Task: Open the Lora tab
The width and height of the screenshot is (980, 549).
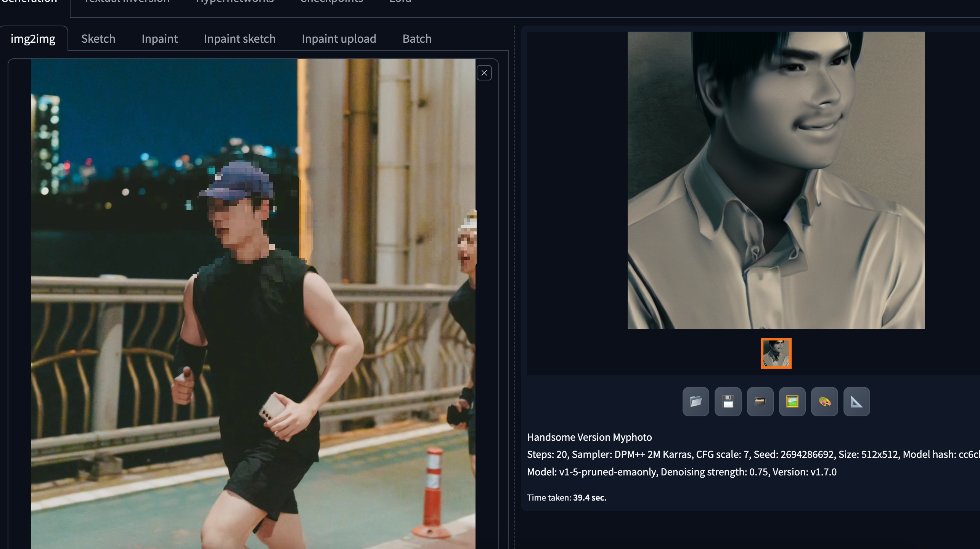Action: [400, 2]
